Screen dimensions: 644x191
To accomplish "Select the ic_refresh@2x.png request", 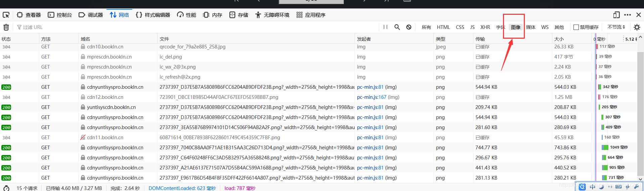I will [x=180, y=77].
